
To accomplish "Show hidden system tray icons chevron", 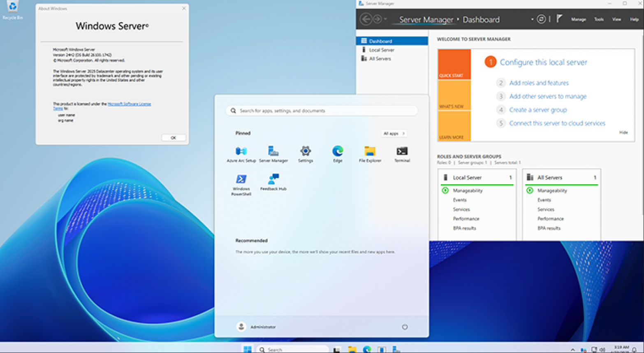I will click(572, 350).
